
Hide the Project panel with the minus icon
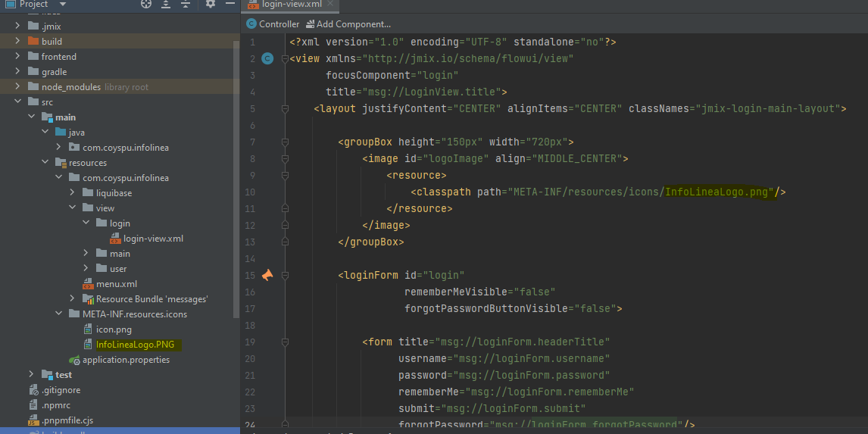click(x=230, y=3)
